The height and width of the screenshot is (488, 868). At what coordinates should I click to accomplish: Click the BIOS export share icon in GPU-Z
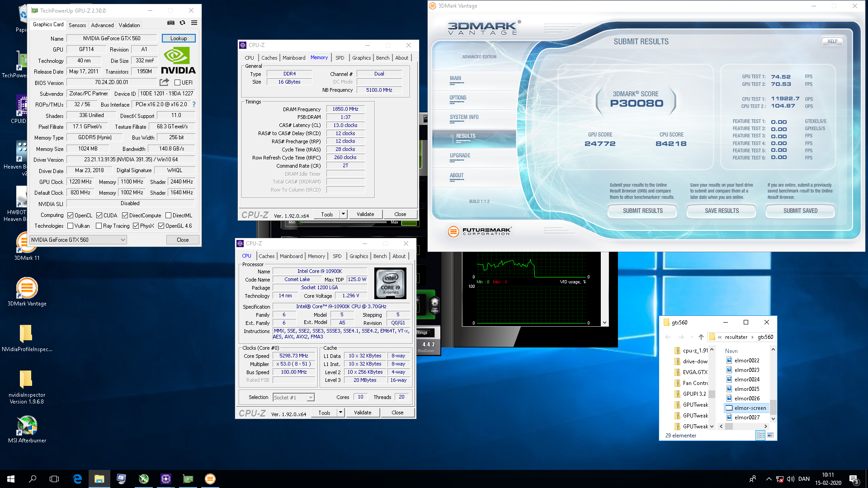click(164, 82)
